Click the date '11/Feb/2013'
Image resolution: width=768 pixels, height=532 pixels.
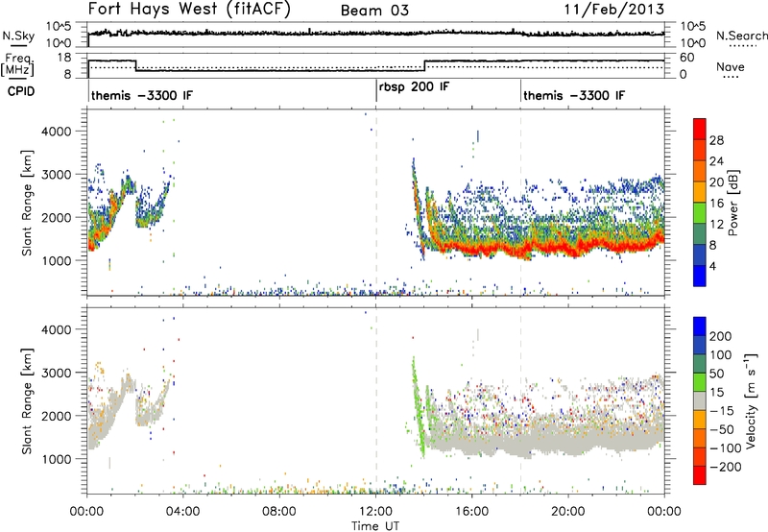(x=614, y=10)
